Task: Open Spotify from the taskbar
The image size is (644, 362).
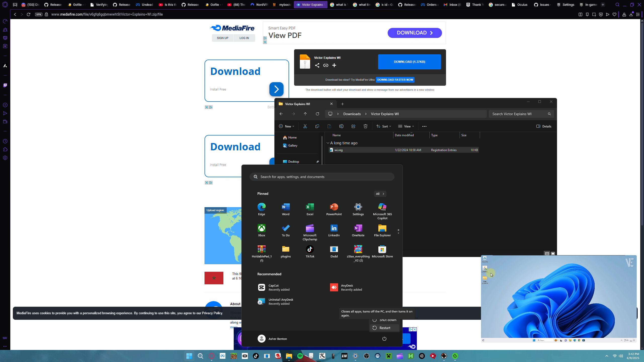Action: [x=300, y=356]
